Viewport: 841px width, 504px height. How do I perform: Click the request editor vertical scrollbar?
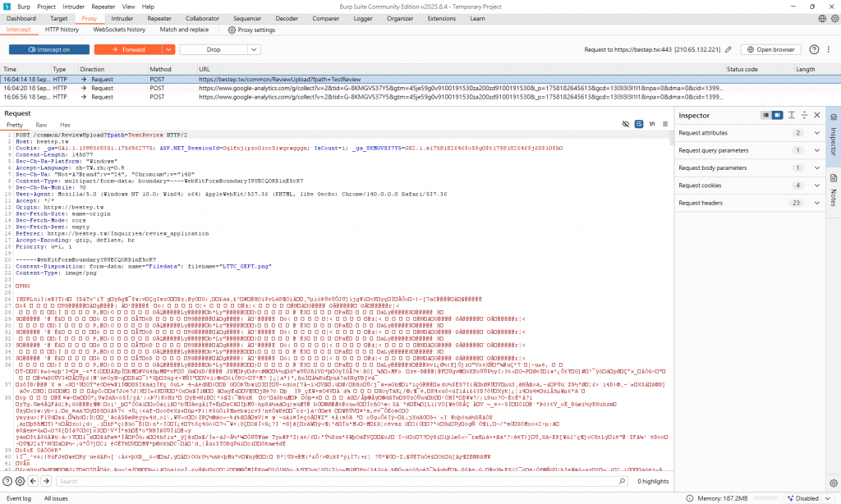[x=671, y=139]
